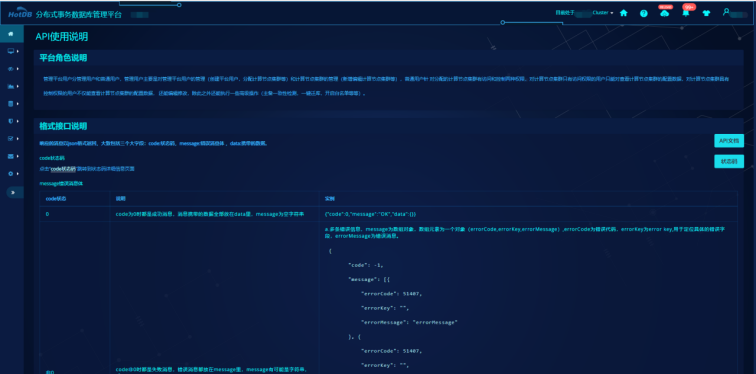The image size is (756, 374).
Task: Click the code状态 column header
Action: (x=55, y=199)
